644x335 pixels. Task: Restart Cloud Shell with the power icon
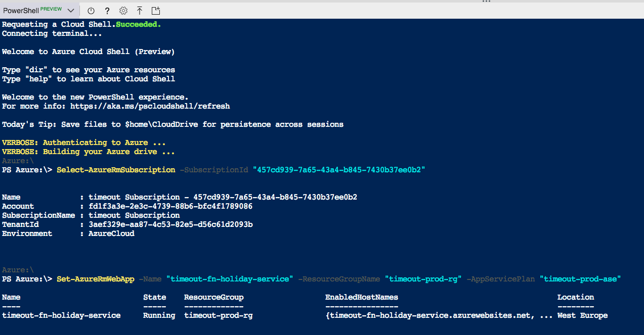pos(91,11)
